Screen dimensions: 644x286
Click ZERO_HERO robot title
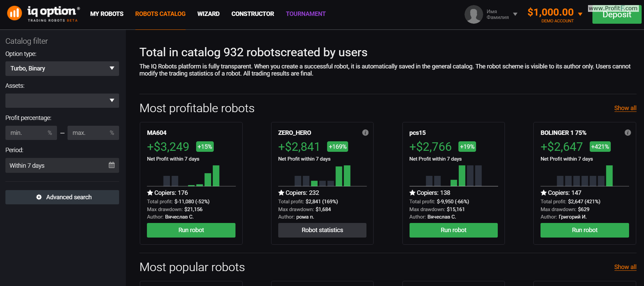coord(295,133)
